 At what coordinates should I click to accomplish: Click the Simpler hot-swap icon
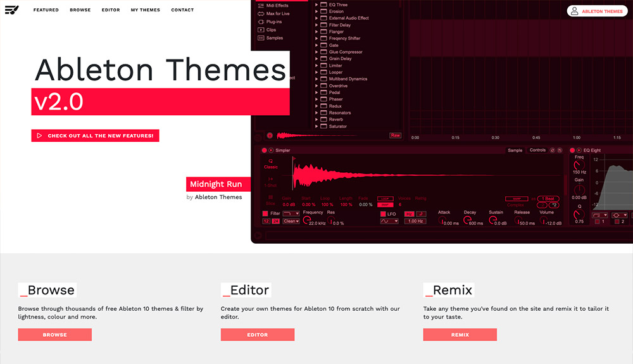[x=271, y=150]
